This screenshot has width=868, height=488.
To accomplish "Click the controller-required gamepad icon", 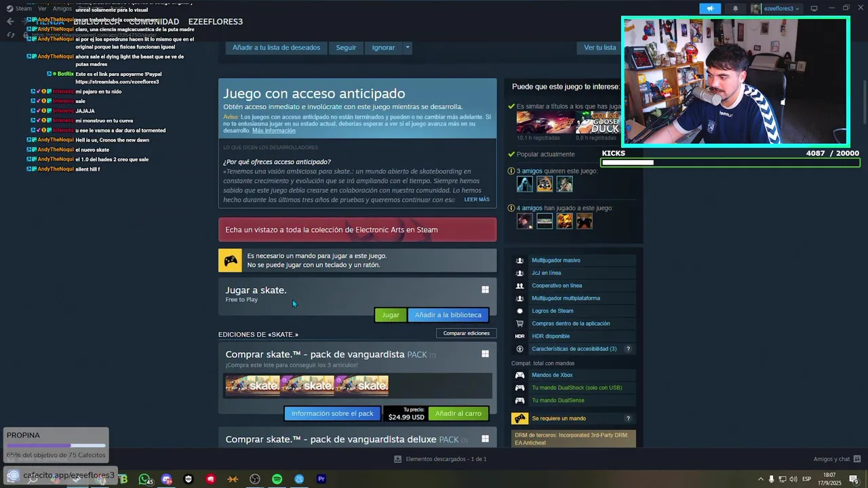I will click(x=231, y=260).
